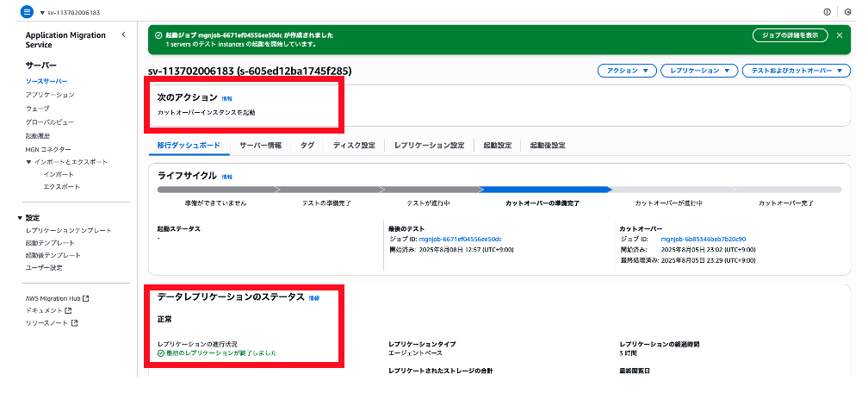Open レプリケーションテンプレート settings
Image resolution: width=868 pixels, height=393 pixels.
pyautogui.click(x=69, y=230)
